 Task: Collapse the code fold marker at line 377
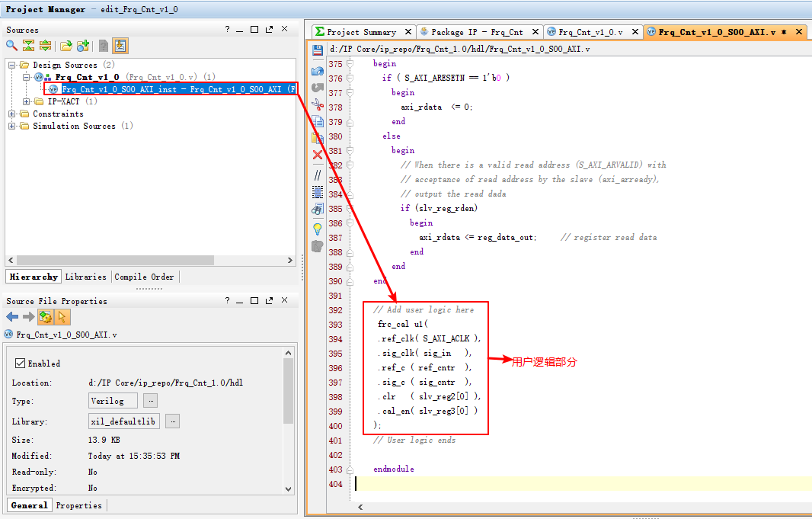coord(350,93)
